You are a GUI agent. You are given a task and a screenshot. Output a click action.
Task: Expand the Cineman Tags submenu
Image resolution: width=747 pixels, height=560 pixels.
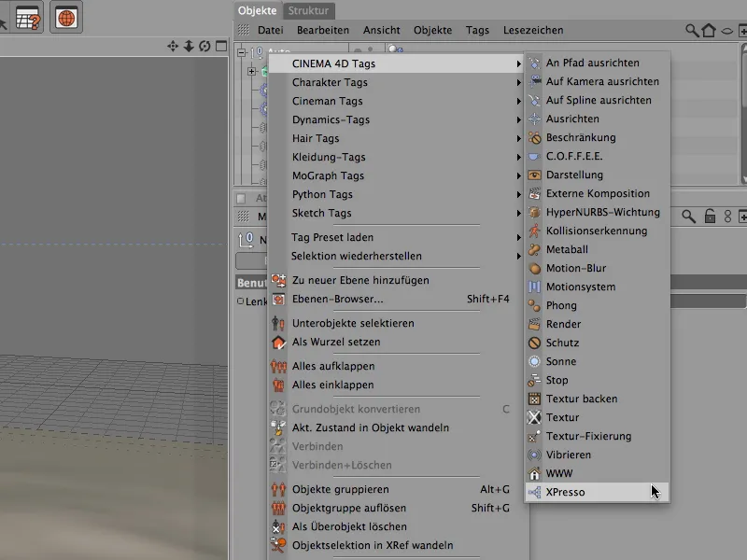[x=396, y=101]
